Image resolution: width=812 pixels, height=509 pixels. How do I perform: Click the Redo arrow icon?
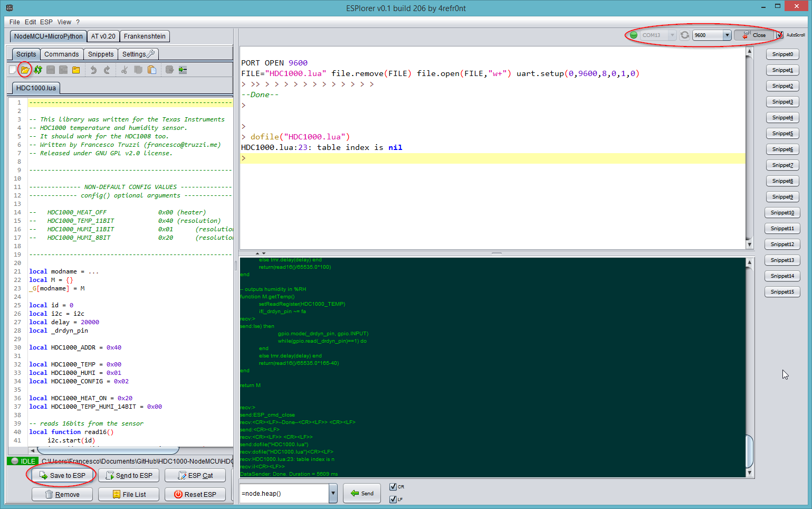click(x=107, y=70)
